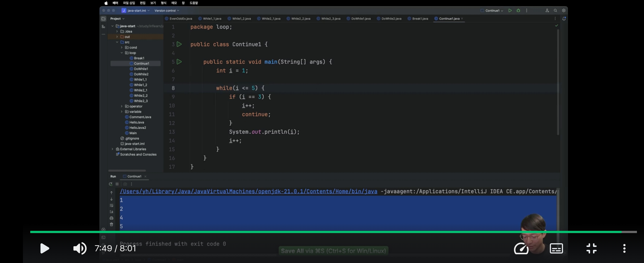
Task: Open video player more options
Action: (x=624, y=248)
